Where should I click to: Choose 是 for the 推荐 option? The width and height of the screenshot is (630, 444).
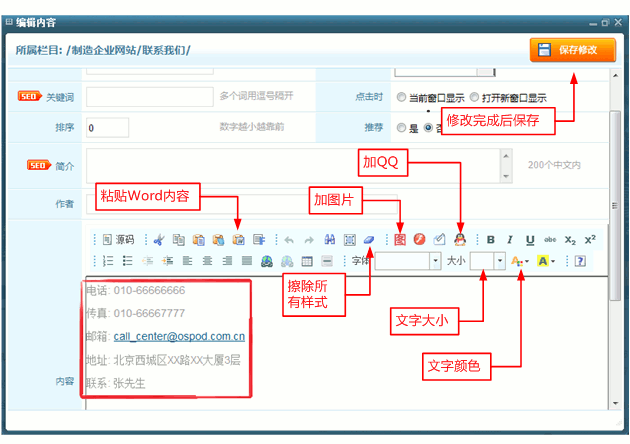[x=401, y=128]
